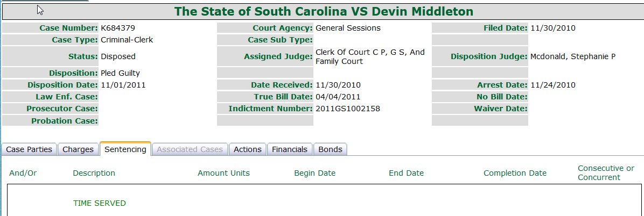This screenshot has width=644, height=216.
Task: Click the Begin Date column header
Action: pyautogui.click(x=314, y=173)
